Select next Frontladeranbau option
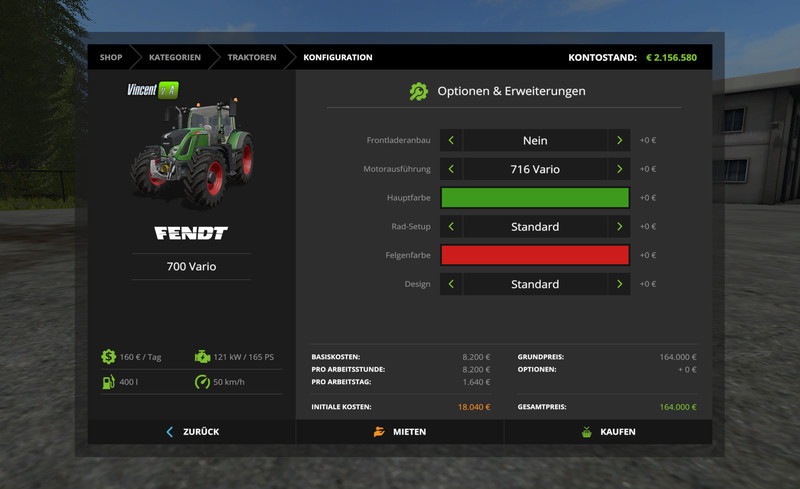This screenshot has height=489, width=800. pyautogui.click(x=619, y=141)
